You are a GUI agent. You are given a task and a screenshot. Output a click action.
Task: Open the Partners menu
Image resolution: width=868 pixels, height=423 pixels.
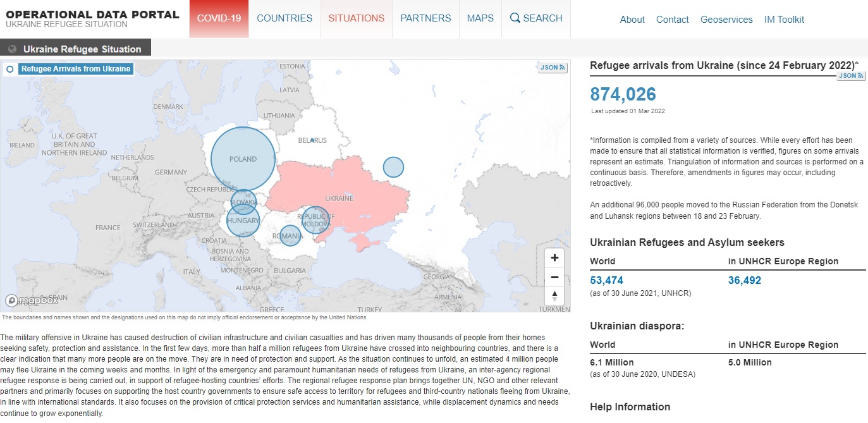[425, 18]
